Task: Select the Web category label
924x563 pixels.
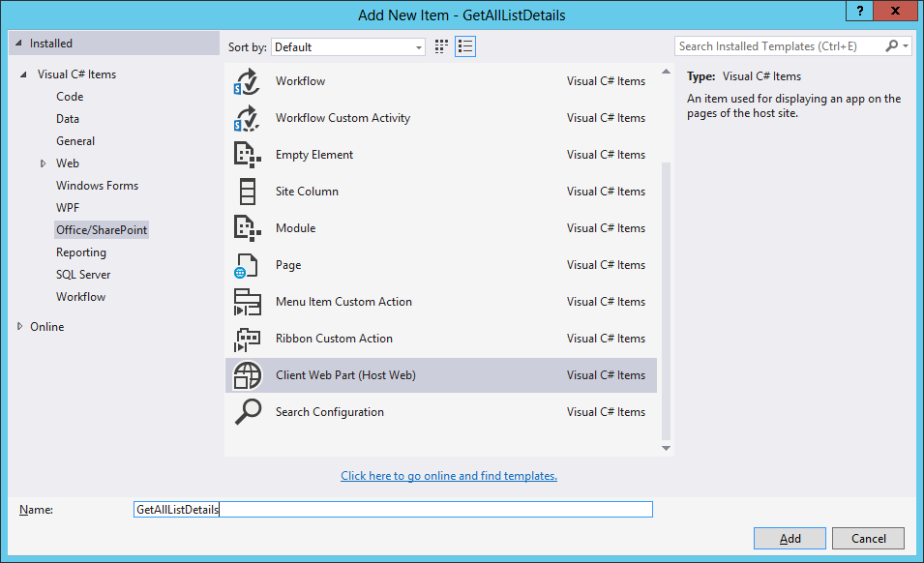Action: (67, 163)
